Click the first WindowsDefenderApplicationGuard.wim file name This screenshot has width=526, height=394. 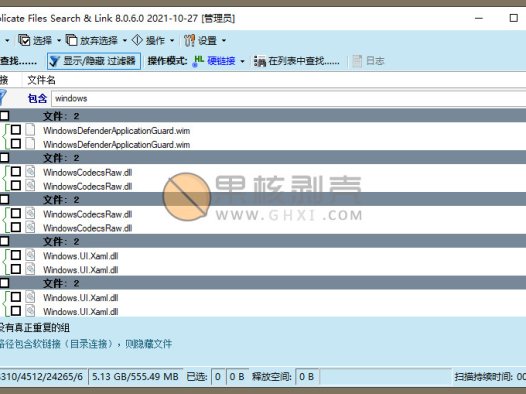116,130
